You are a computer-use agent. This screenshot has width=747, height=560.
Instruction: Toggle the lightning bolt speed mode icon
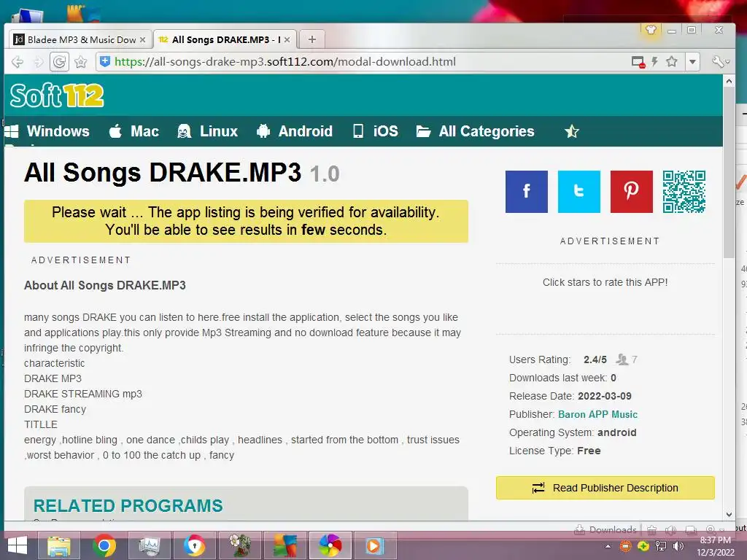(655, 61)
